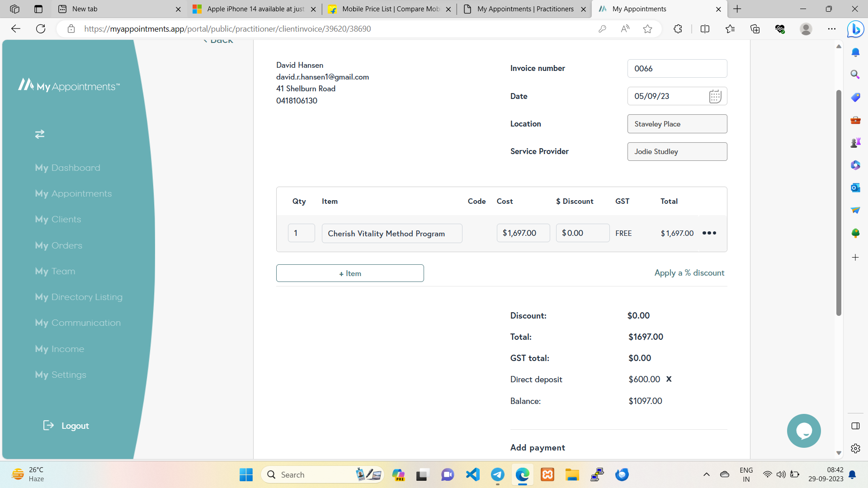Image resolution: width=868 pixels, height=488 pixels.
Task: Click the + Item button
Action: pos(350,273)
